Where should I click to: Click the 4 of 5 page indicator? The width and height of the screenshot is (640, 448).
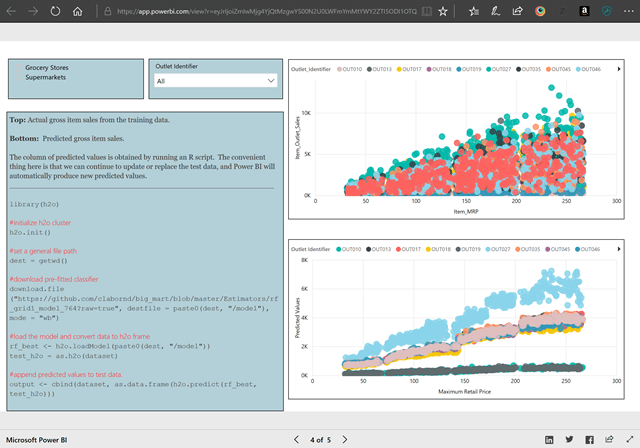[320, 440]
